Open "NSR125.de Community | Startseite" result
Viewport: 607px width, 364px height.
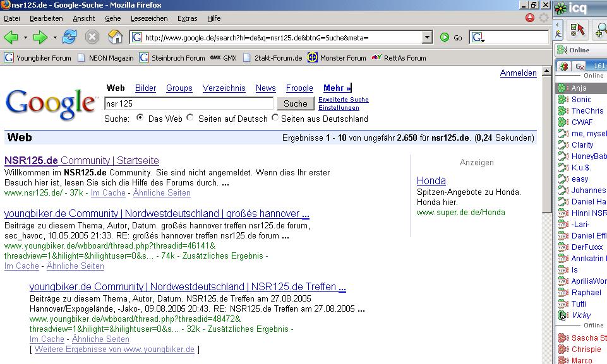tap(81, 160)
